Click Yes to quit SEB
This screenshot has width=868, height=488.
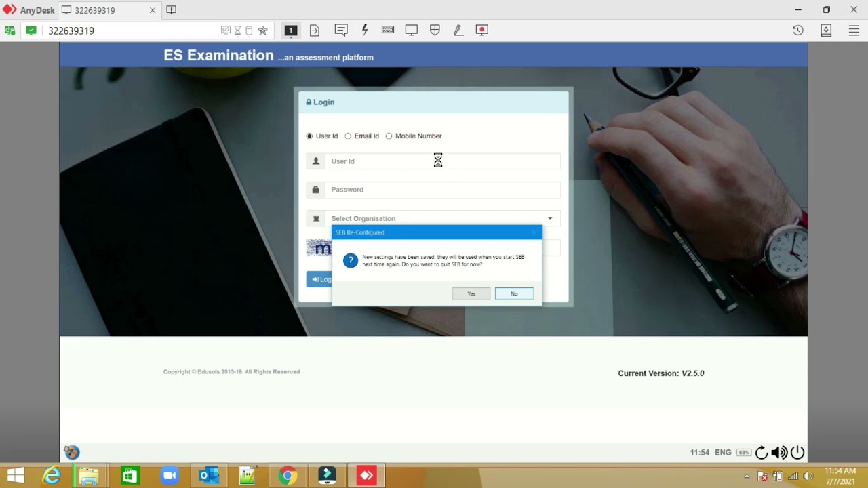pyautogui.click(x=471, y=293)
